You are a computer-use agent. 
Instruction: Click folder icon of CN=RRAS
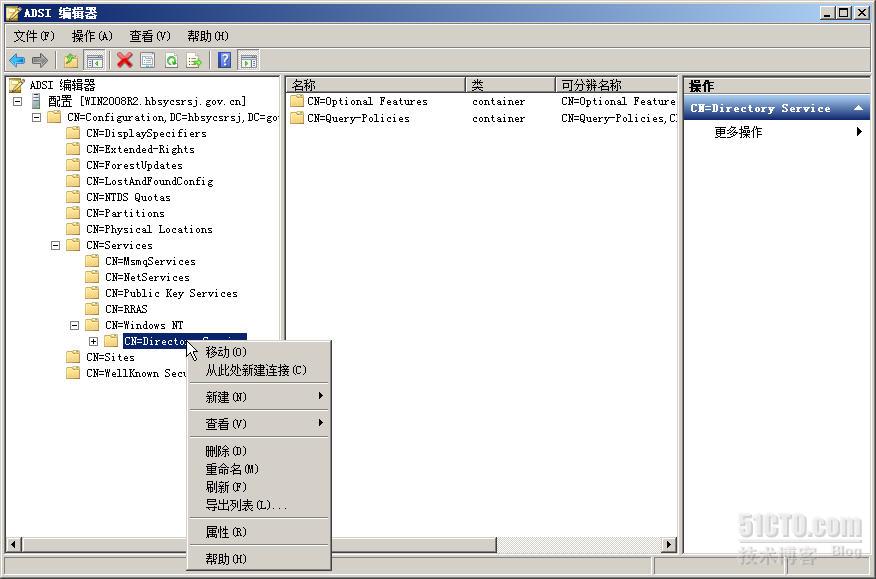[x=92, y=309]
